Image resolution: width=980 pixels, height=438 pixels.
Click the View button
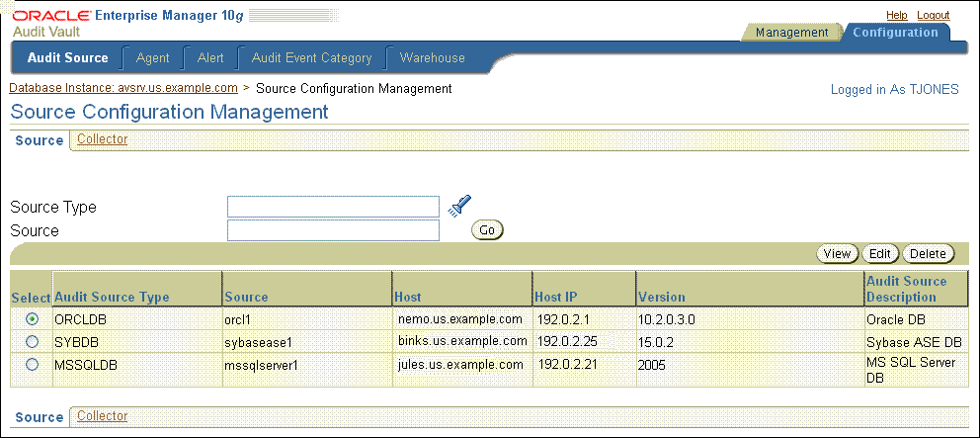[838, 253]
